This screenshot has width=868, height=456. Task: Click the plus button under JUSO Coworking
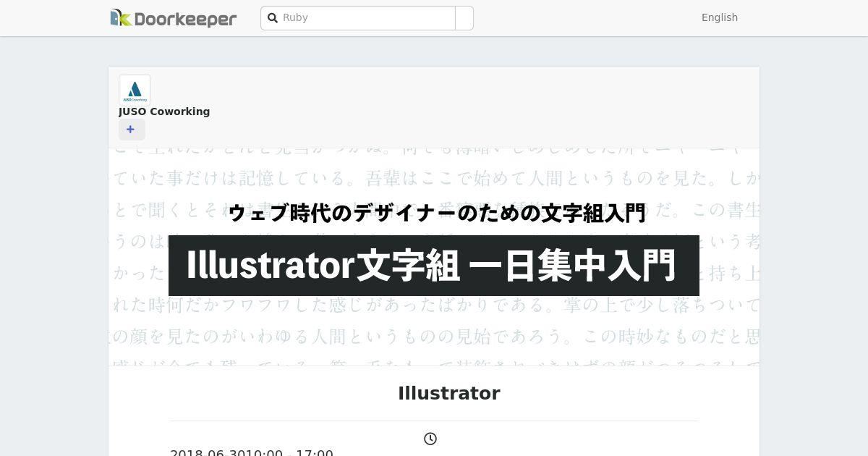pyautogui.click(x=132, y=130)
